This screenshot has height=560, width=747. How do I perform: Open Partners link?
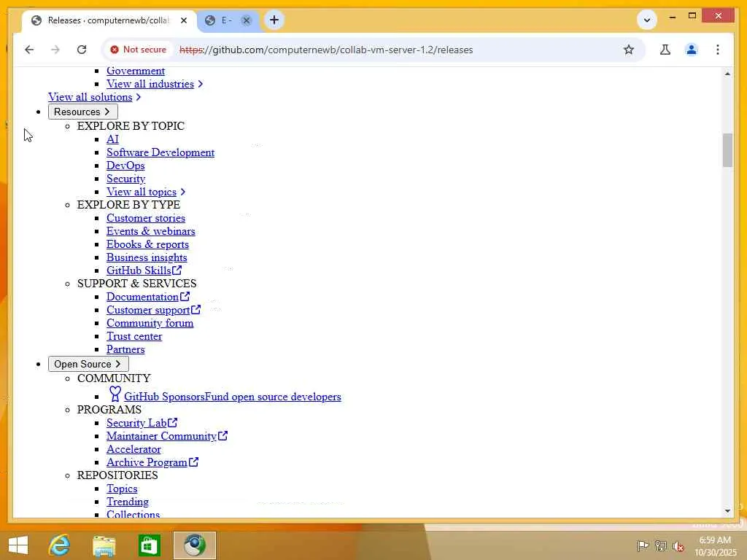(125, 349)
